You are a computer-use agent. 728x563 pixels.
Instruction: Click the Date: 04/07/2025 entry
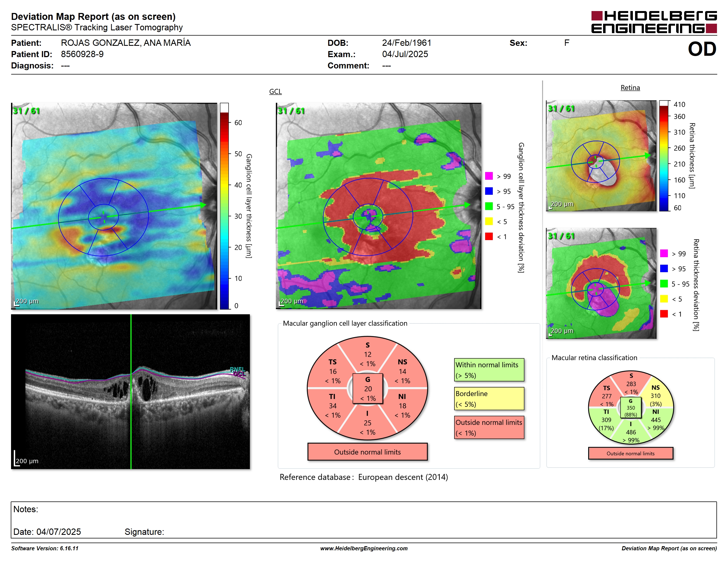(47, 532)
